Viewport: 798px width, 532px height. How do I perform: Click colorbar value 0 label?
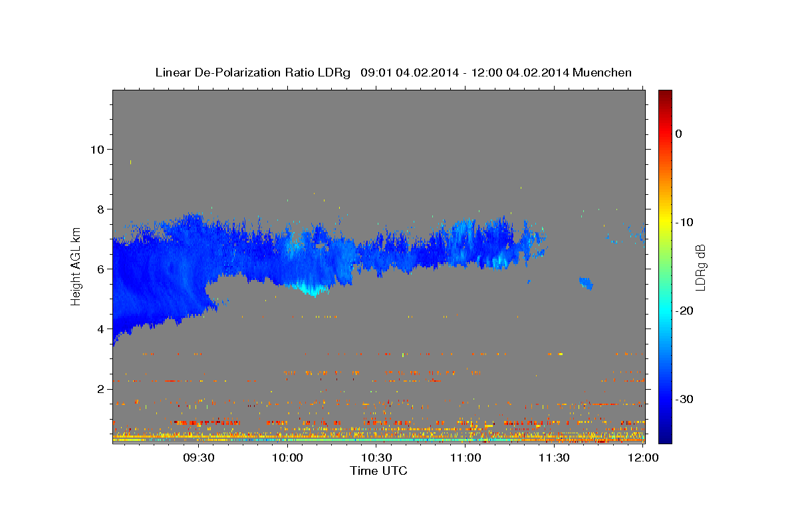pyautogui.click(x=678, y=134)
